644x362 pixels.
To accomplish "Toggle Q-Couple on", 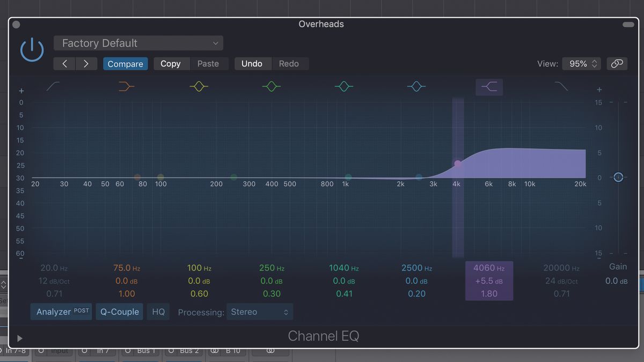I will pyautogui.click(x=119, y=311).
